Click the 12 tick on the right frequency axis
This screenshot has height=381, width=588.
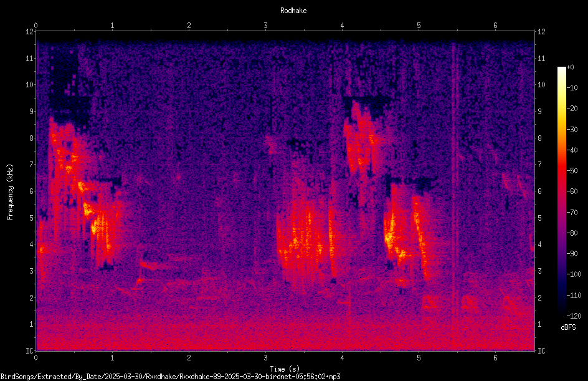coord(541,32)
